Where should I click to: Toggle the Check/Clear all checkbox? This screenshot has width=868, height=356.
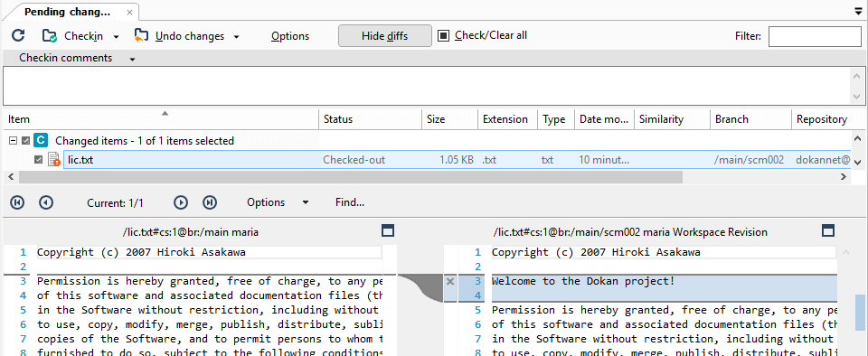click(443, 36)
